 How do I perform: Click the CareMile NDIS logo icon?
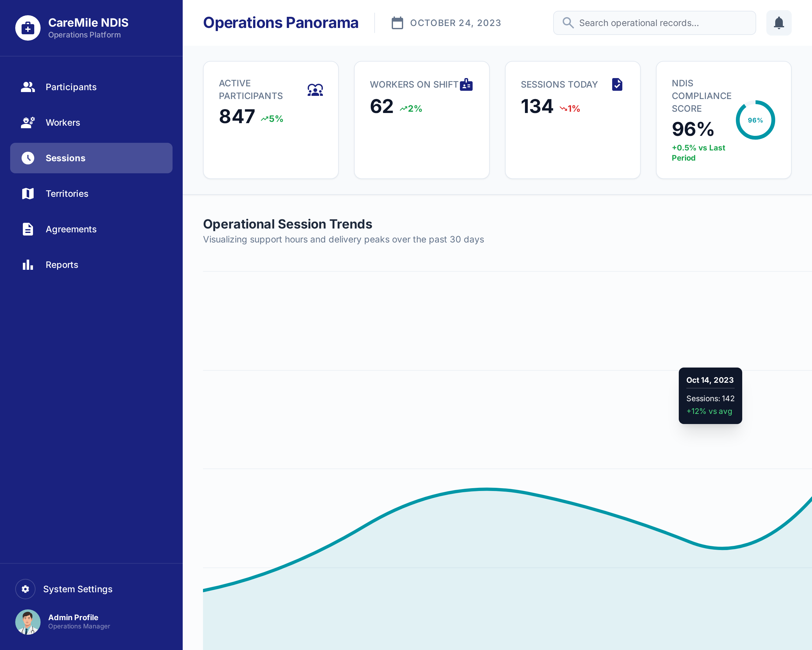click(28, 28)
